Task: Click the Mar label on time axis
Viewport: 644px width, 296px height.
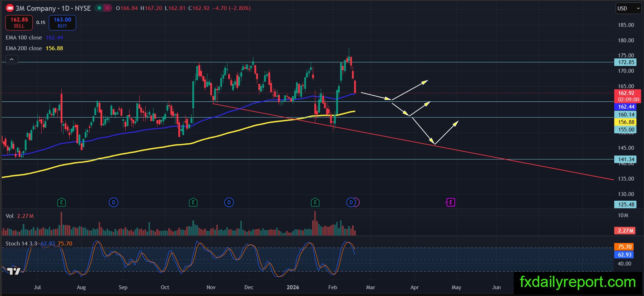Action: [x=370, y=287]
